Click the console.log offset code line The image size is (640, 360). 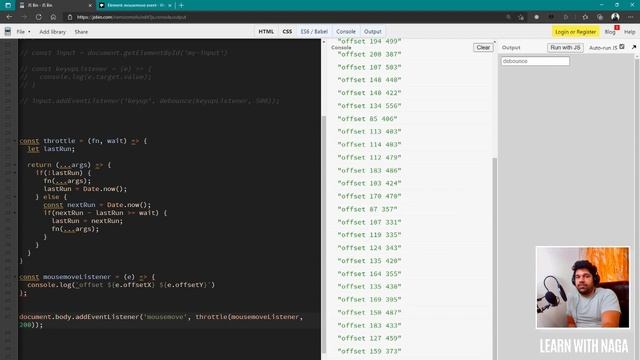tap(121, 285)
